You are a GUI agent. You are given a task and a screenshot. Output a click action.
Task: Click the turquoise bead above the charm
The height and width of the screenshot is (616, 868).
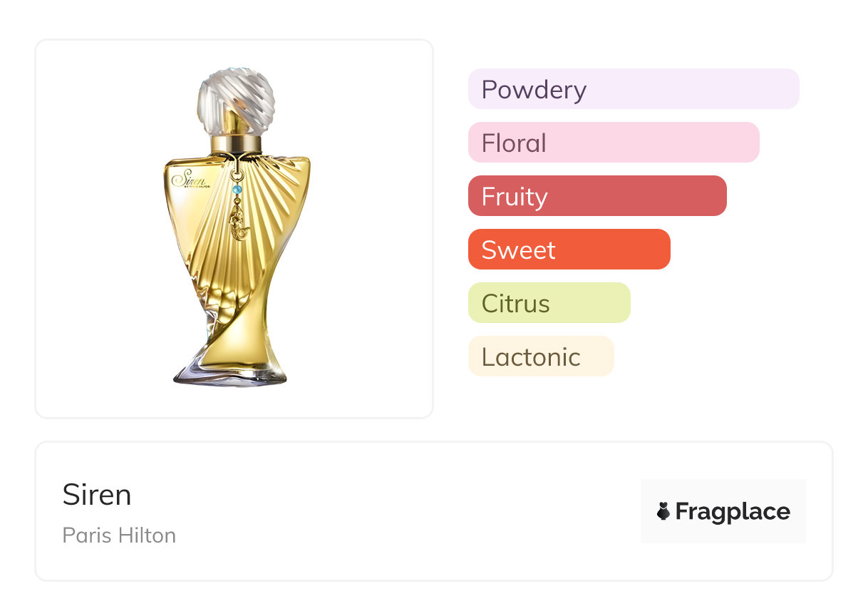tap(238, 189)
